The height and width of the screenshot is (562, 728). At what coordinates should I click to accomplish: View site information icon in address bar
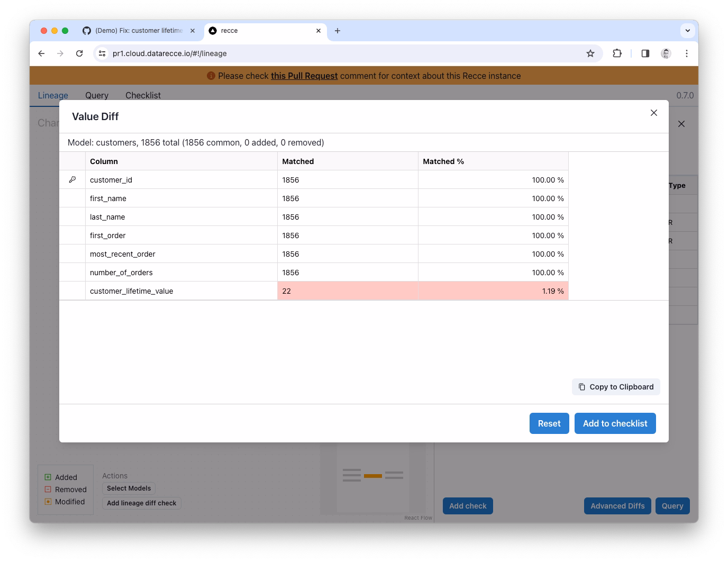click(x=103, y=53)
